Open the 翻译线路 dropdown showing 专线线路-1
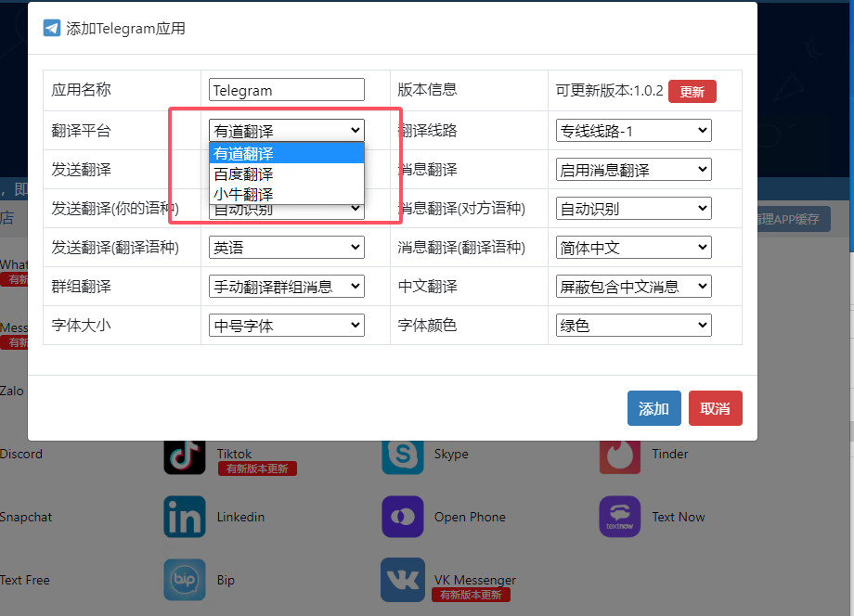This screenshot has height=616, width=854. tap(633, 131)
